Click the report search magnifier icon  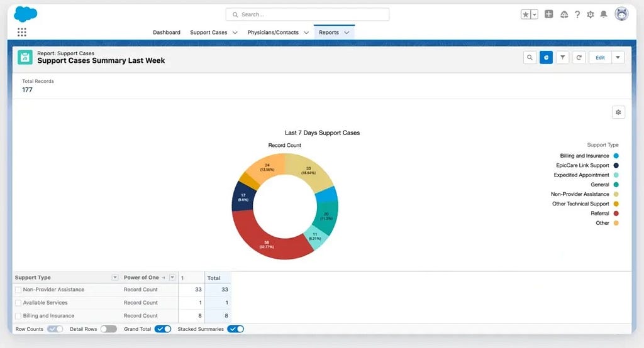pos(530,57)
